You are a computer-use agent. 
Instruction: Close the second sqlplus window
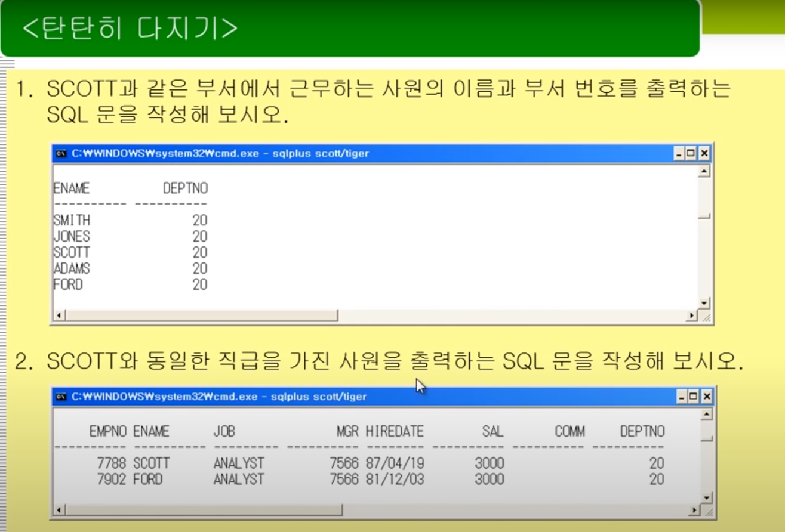[707, 397]
